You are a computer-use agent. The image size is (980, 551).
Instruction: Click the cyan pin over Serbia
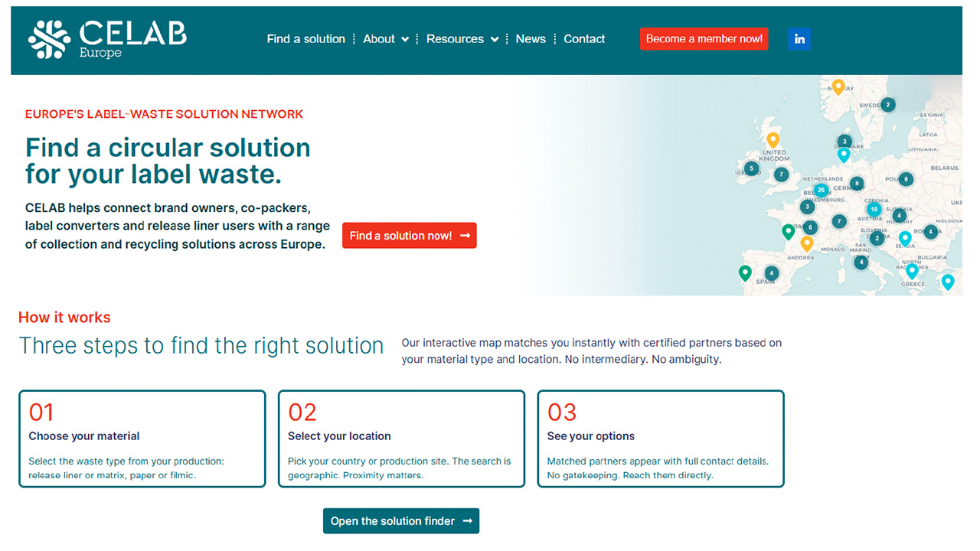[905, 238]
